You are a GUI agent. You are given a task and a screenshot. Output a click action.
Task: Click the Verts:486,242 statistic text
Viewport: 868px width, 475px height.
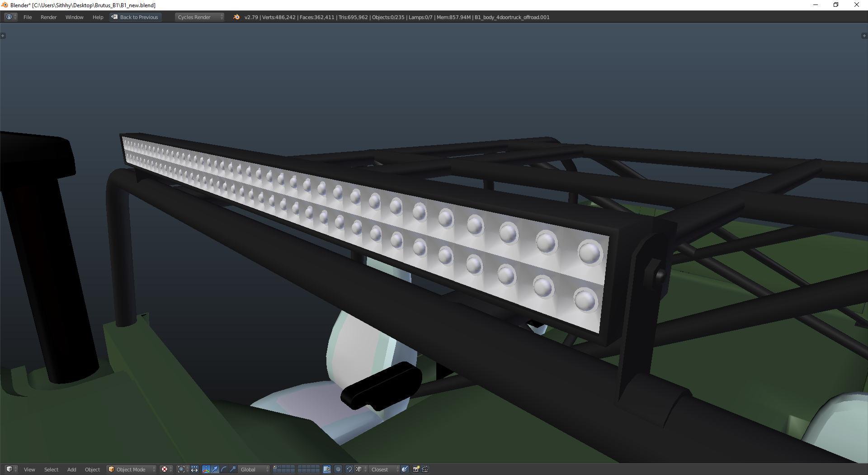tap(279, 17)
